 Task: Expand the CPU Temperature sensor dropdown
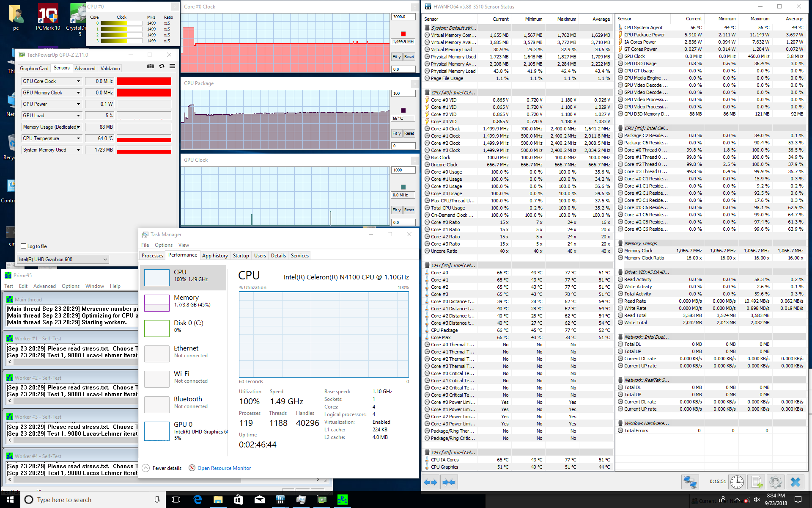(x=78, y=138)
